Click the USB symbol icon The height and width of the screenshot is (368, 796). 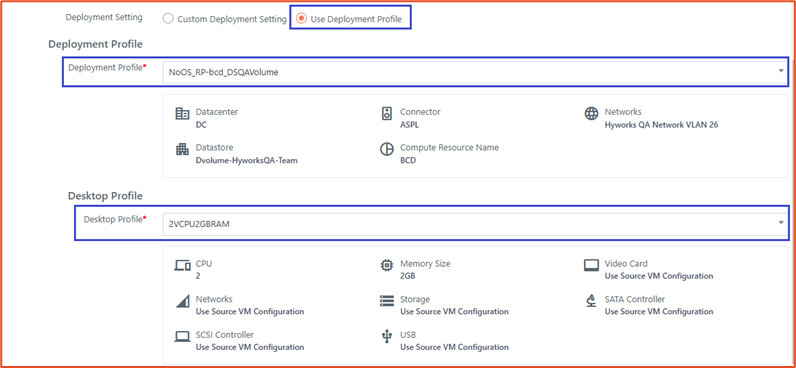click(387, 336)
